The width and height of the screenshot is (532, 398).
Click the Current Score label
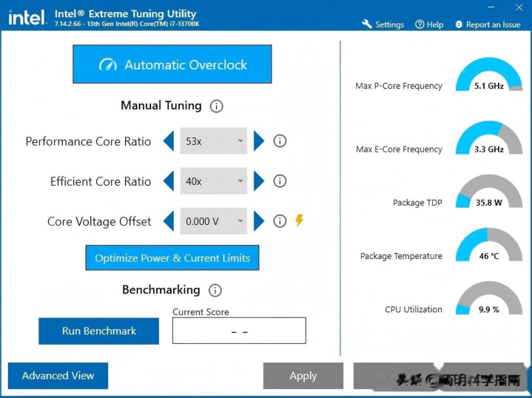[x=201, y=312]
